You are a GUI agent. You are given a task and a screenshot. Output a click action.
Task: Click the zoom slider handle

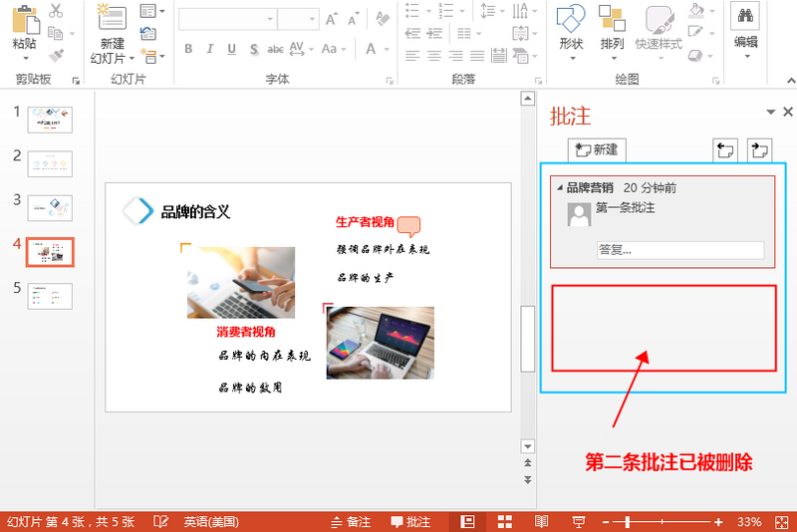pos(628,521)
